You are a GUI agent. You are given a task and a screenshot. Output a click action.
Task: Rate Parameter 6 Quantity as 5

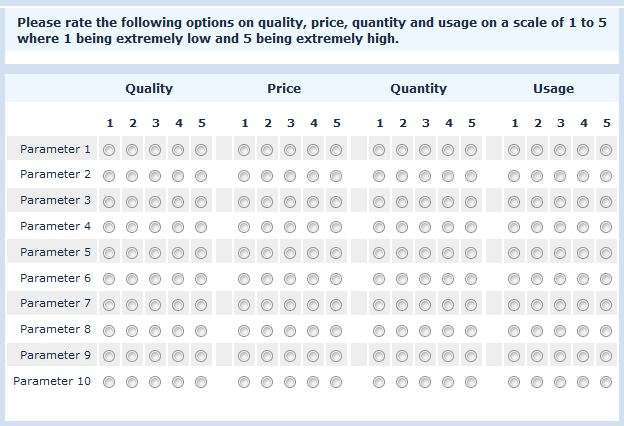tap(471, 279)
